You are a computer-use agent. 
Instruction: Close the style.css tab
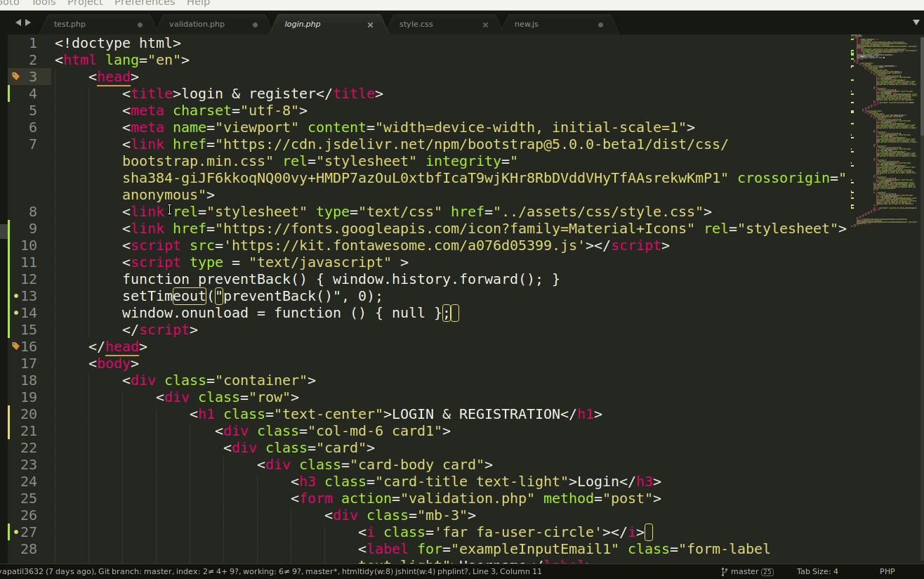tap(485, 25)
